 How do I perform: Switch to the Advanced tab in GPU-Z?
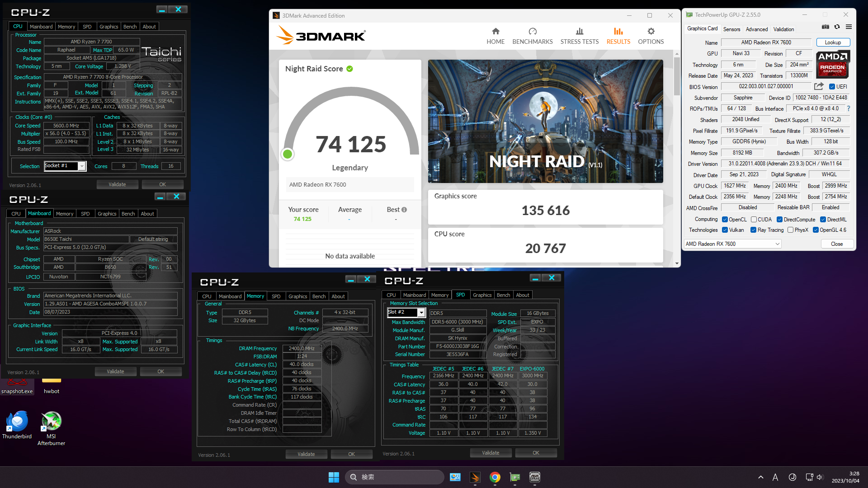[757, 29]
